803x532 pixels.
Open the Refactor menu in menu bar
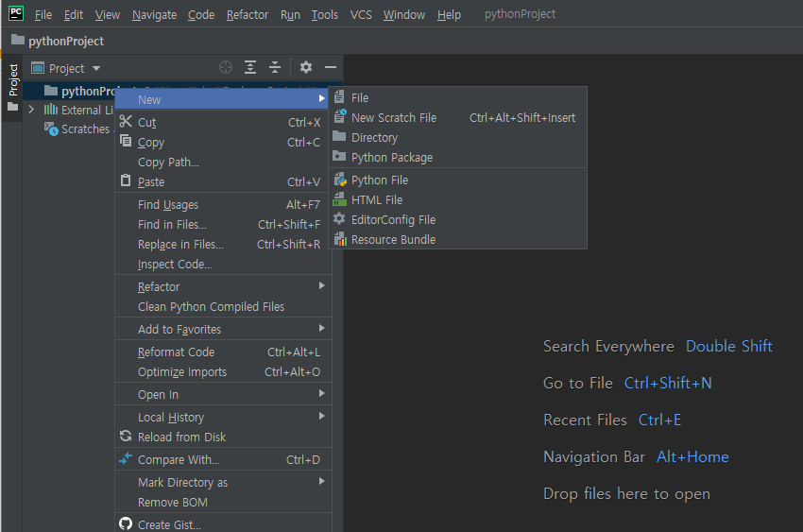click(x=248, y=15)
